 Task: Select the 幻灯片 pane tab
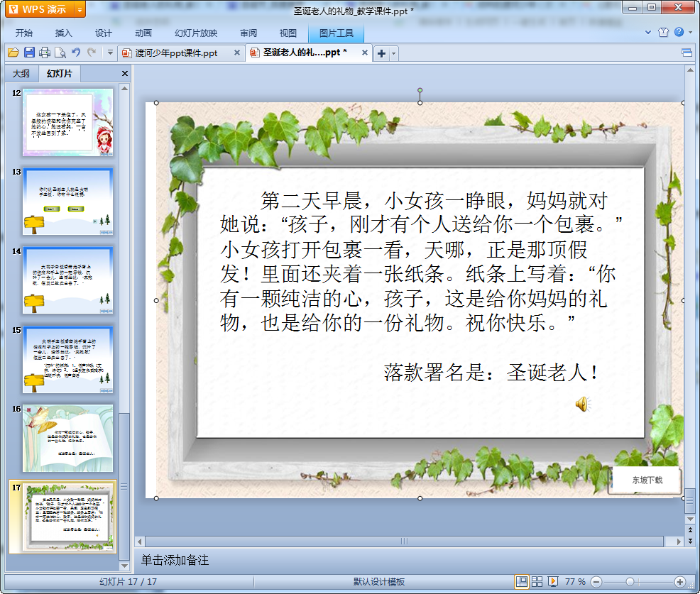click(x=60, y=74)
